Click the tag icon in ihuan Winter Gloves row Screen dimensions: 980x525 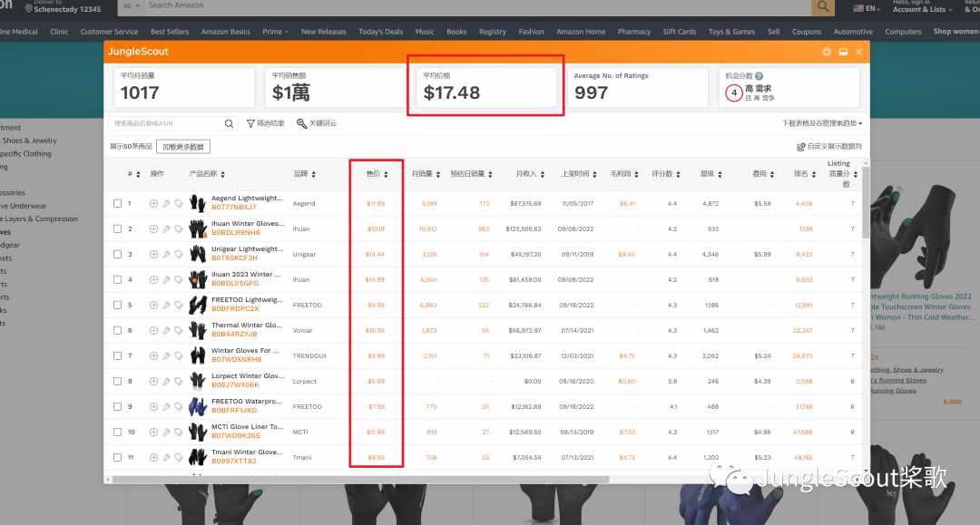[x=179, y=229]
